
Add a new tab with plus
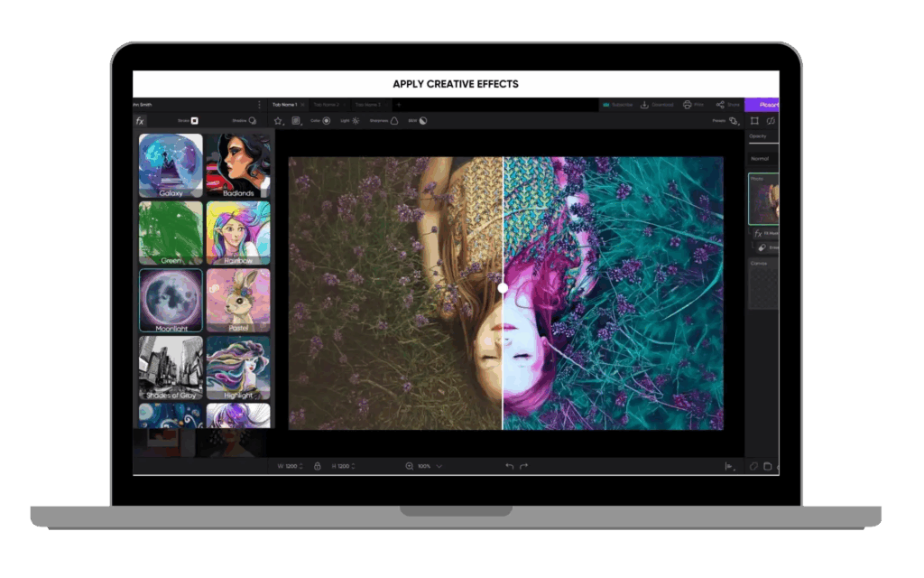(x=398, y=105)
